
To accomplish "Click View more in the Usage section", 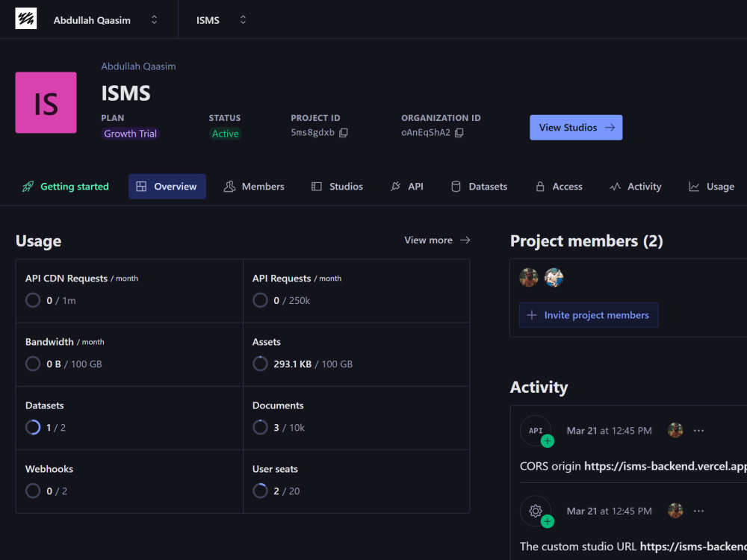I will pyautogui.click(x=437, y=240).
